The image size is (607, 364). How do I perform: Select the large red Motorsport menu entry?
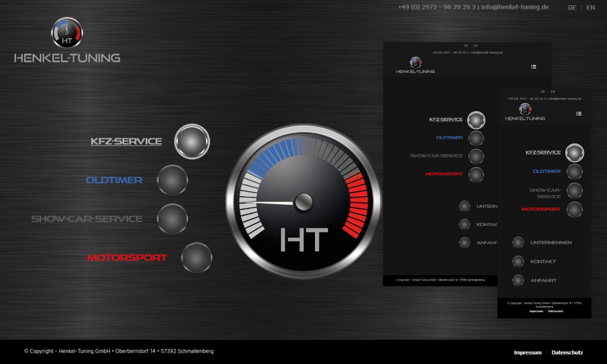(127, 258)
